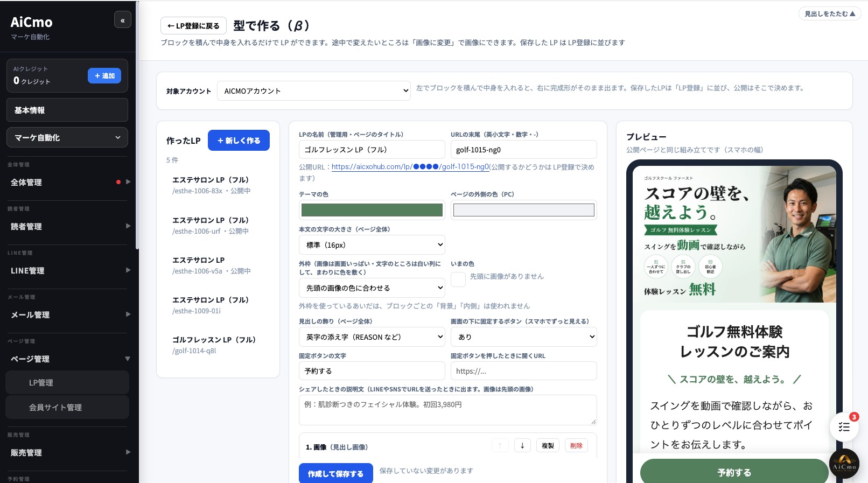Expand the 全体管理 sidebar section
Screen dimensions: 868x483
click(67, 182)
